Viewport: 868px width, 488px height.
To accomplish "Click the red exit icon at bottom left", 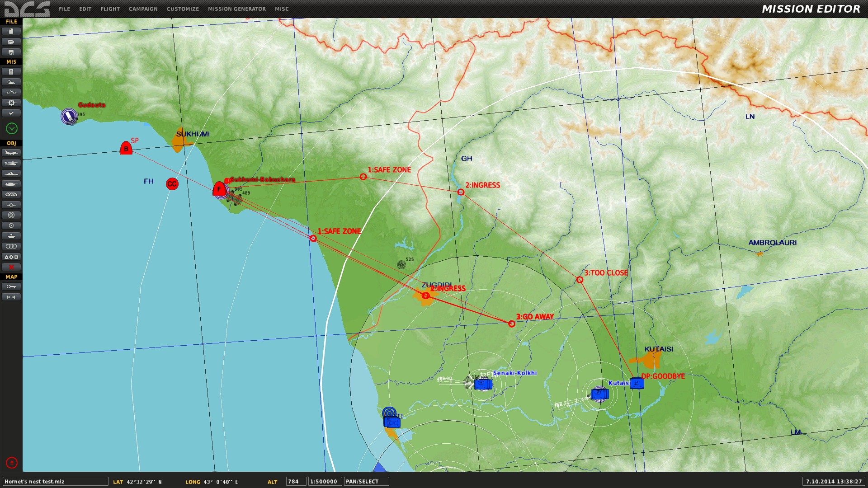I will tap(12, 462).
